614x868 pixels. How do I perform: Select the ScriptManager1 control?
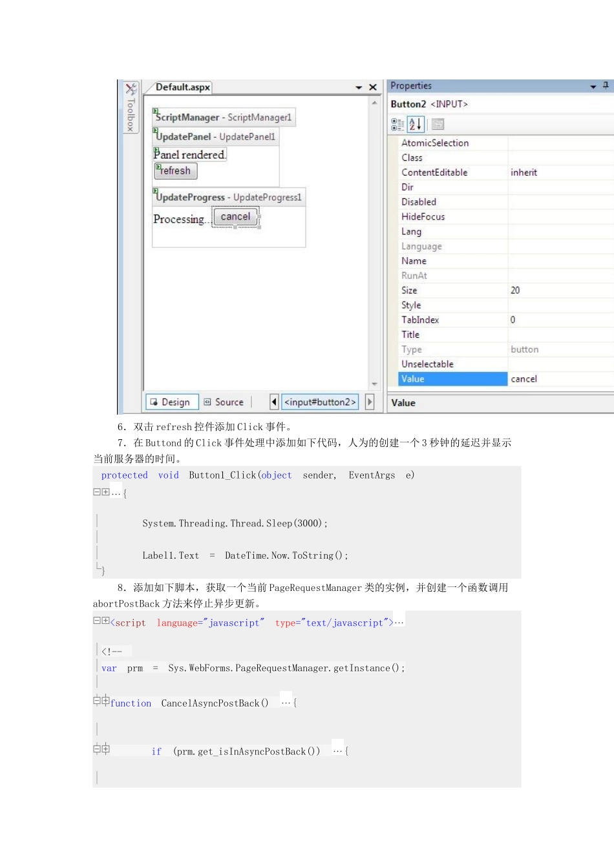coord(224,117)
